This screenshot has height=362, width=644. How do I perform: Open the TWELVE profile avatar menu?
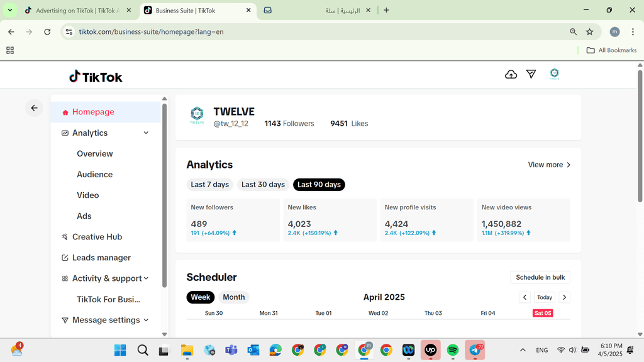coord(555,74)
